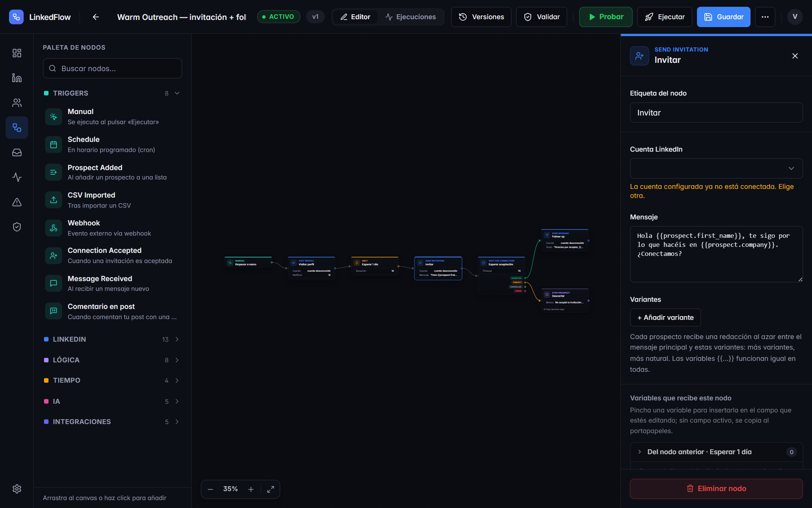Expand Del nodo anterior · Esperar 1 día
The height and width of the screenshot is (508, 812).
click(x=716, y=452)
